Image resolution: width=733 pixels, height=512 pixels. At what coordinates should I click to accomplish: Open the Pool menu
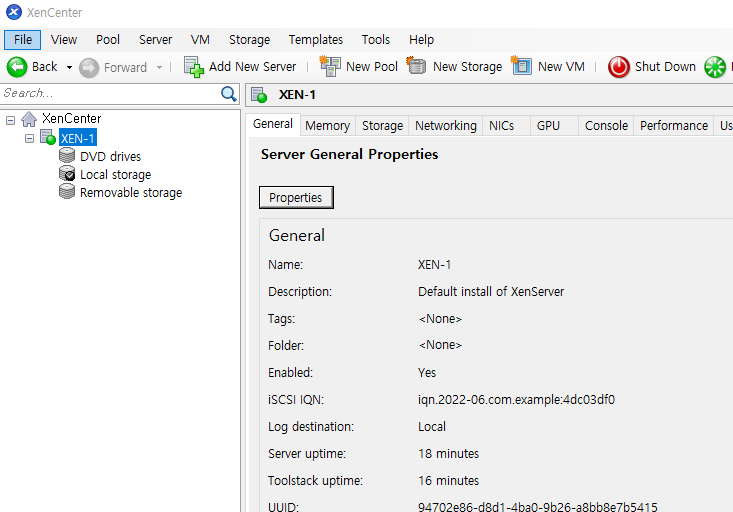108,40
